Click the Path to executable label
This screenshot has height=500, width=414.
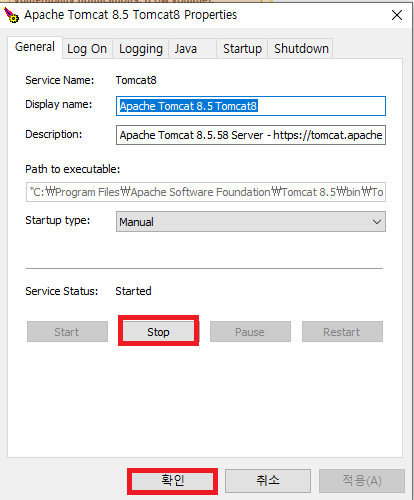click(73, 169)
